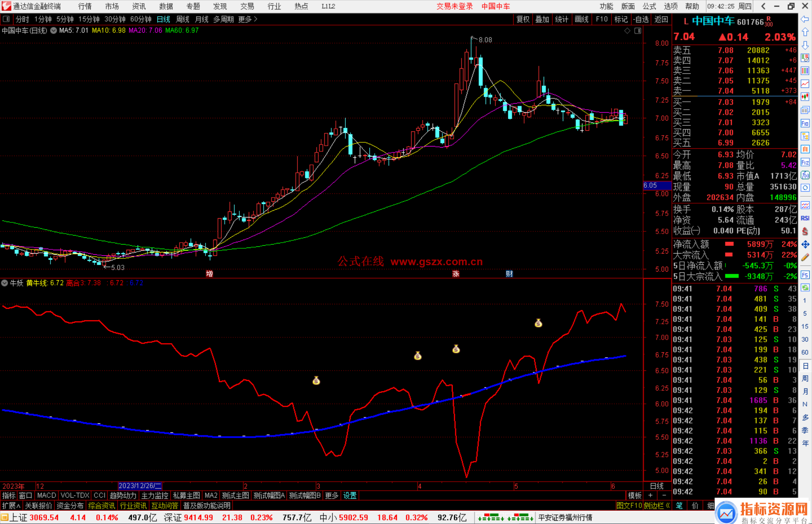Image resolution: width=812 pixels, height=524 pixels.
Task: Open the tree structure icon in sidebar
Action: click(805, 136)
